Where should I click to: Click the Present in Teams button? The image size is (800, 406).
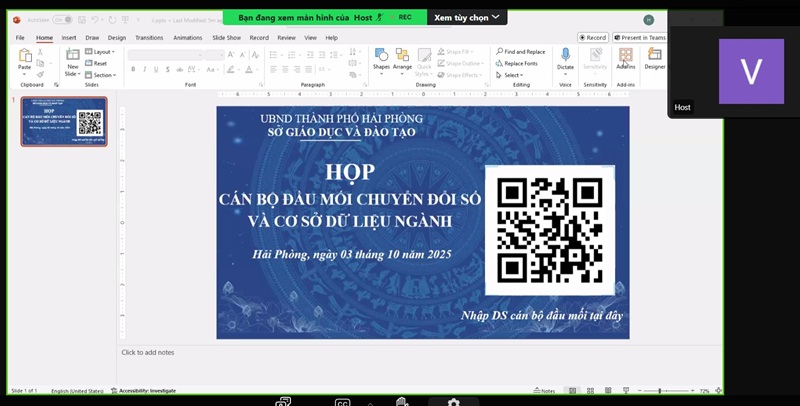641,37
